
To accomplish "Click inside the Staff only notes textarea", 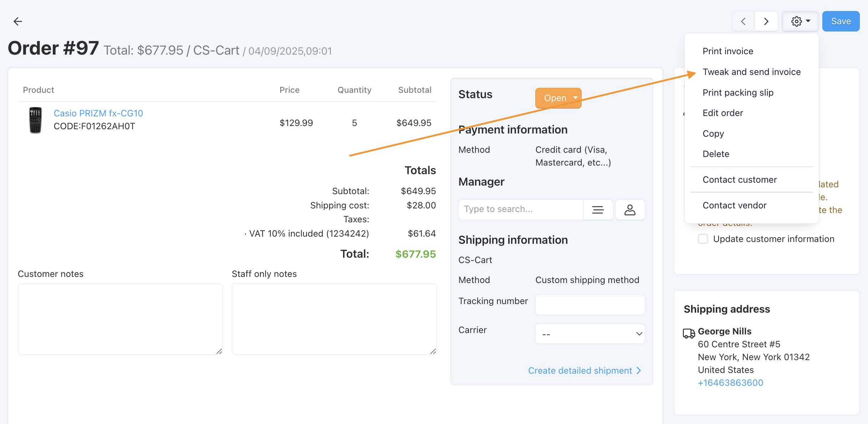I will click(334, 319).
